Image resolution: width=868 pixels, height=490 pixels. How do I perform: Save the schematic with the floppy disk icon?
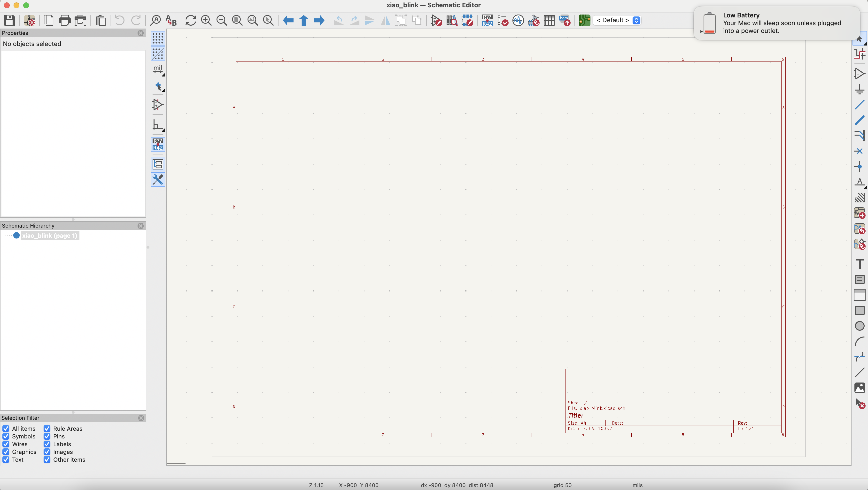(x=9, y=20)
